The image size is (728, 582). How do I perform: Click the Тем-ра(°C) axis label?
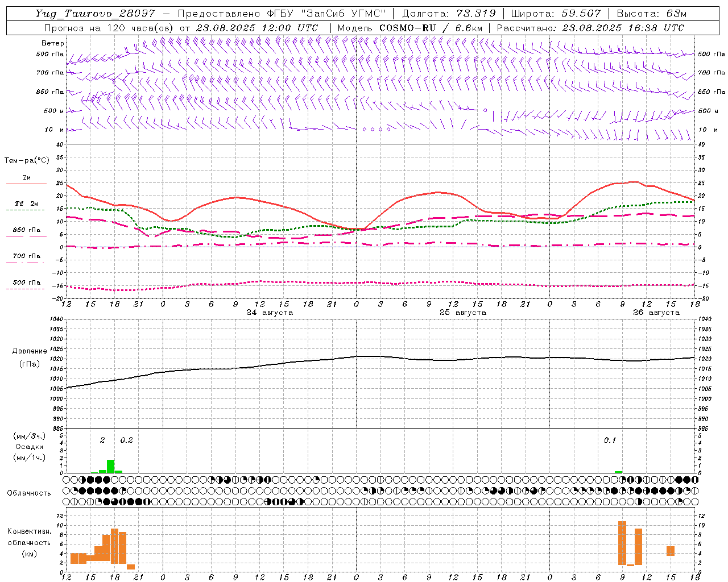pyautogui.click(x=27, y=161)
